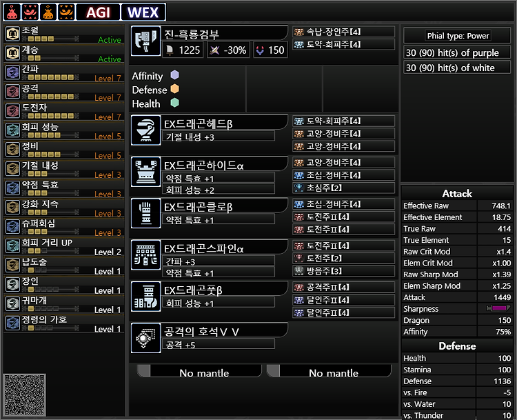
Task: Select the 도전자 Level 7 skill entry
Action: [63, 112]
